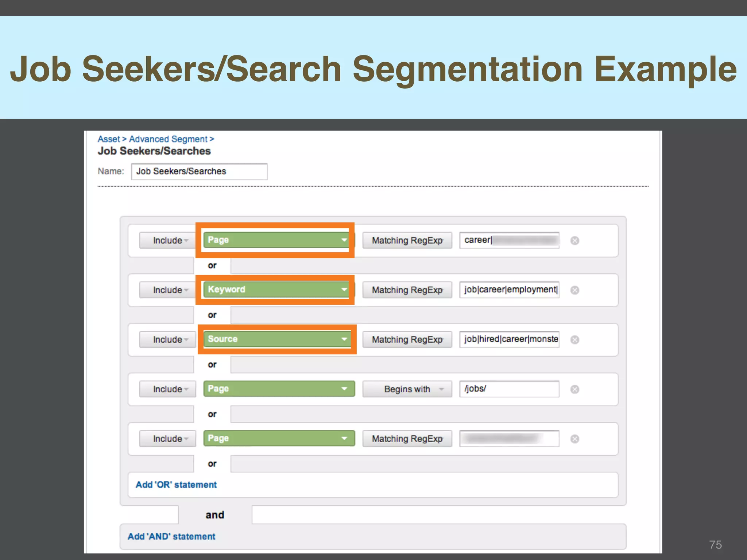
Task: Open Include dropdown in /jobs/ row
Action: point(168,389)
